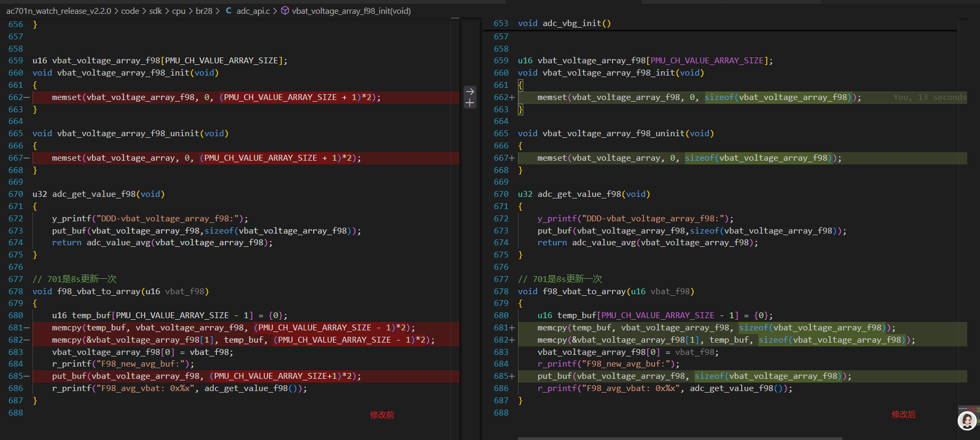Image resolution: width=980 pixels, height=440 pixels.
Task: Open the 'sdk' folder breadcrumb
Action: click(155, 11)
